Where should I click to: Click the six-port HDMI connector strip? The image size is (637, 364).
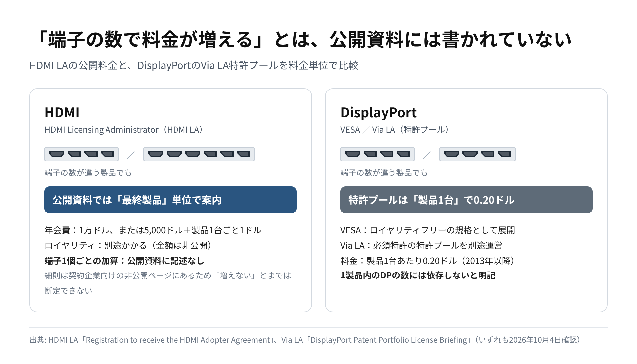(199, 154)
